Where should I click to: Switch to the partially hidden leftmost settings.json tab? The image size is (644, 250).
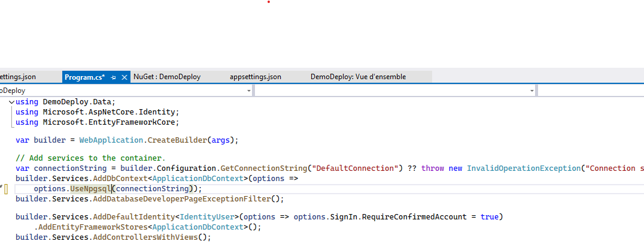tap(18, 77)
